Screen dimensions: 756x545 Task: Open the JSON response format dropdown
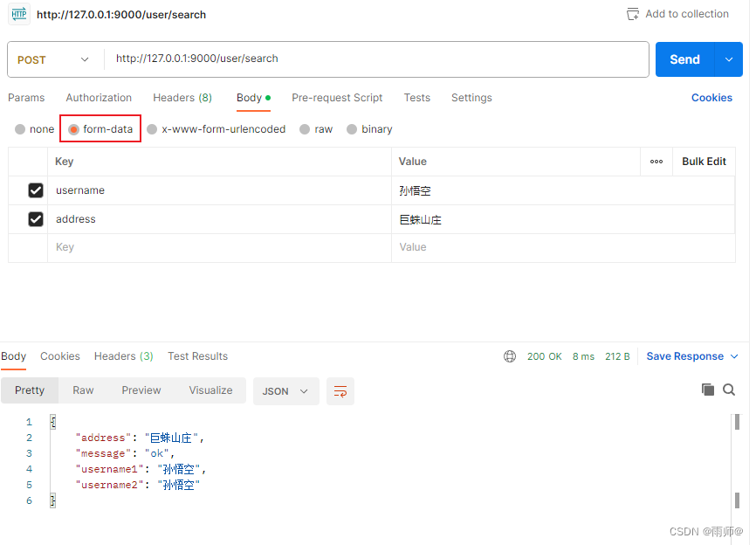tap(285, 391)
